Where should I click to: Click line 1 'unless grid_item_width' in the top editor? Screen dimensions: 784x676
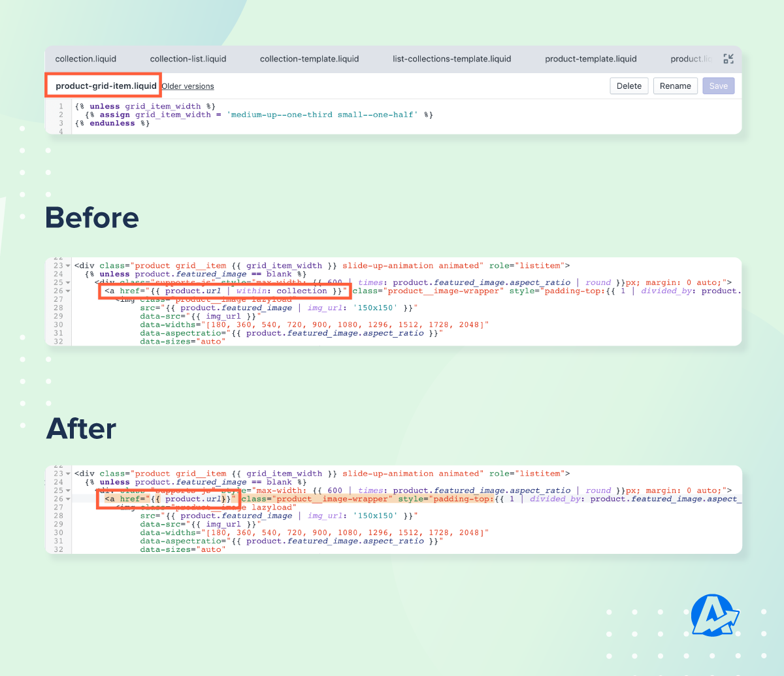click(145, 106)
